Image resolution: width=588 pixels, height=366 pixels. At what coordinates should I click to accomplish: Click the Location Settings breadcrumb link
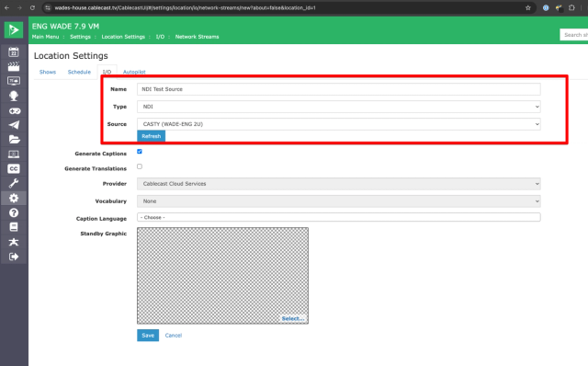[x=123, y=37]
